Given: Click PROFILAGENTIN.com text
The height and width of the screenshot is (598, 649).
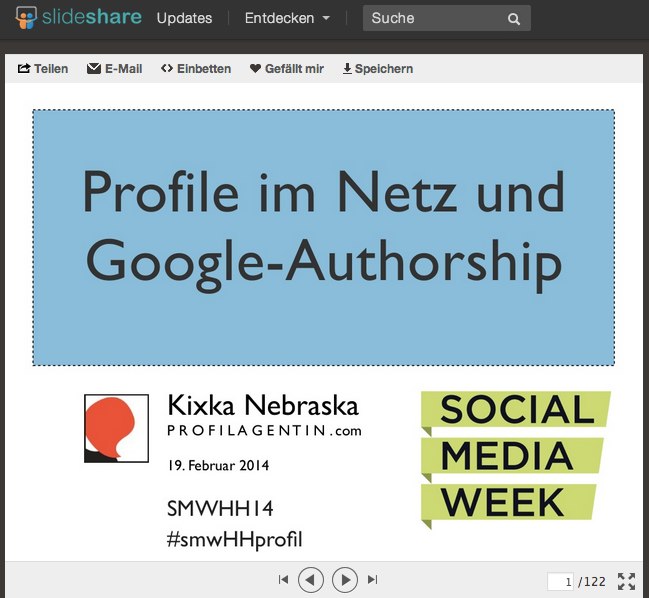Looking at the screenshot, I should click(264, 431).
